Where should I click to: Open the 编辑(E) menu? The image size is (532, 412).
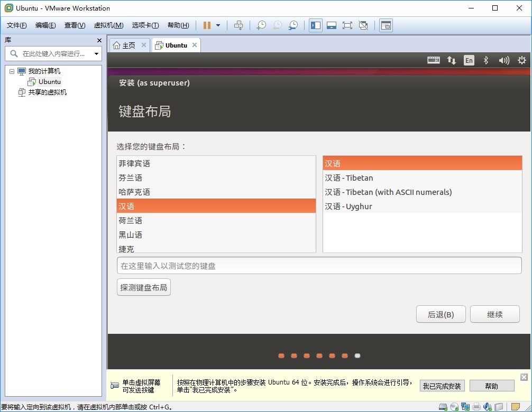coord(45,25)
